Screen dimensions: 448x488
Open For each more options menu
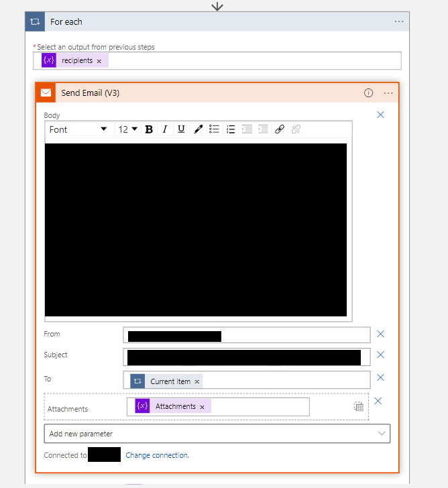coord(399,21)
